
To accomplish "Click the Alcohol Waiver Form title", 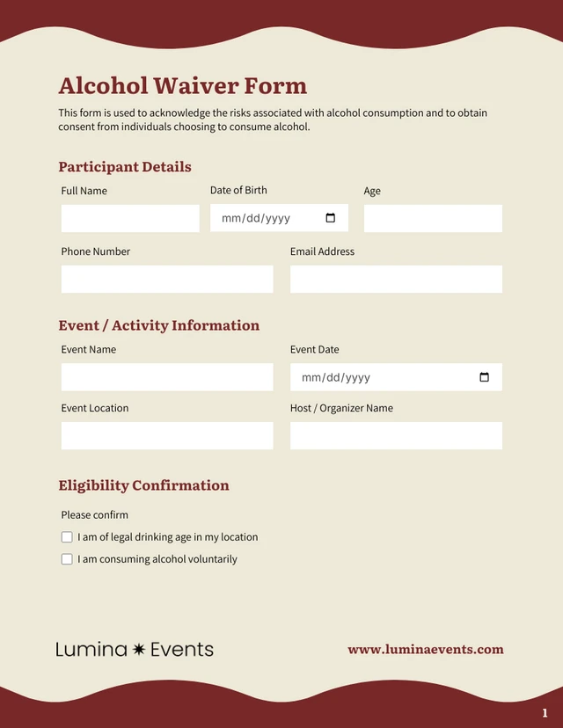I will click(x=183, y=85).
